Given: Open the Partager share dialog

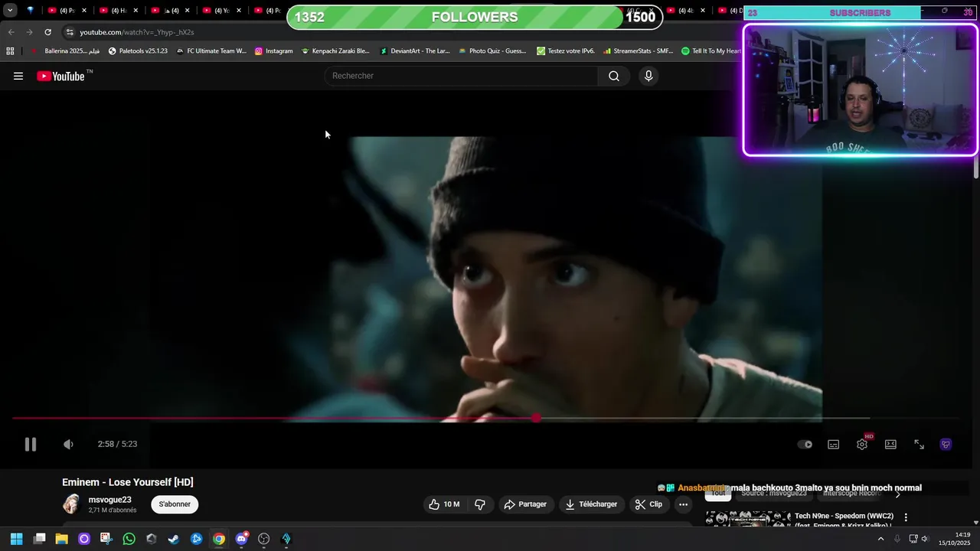Looking at the screenshot, I should tap(525, 504).
